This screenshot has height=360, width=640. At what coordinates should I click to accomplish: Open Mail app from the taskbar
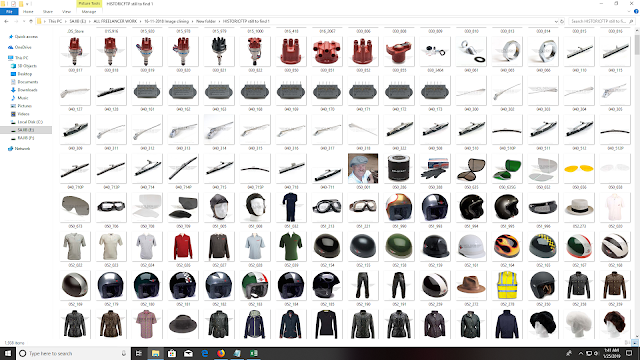[x=188, y=353]
